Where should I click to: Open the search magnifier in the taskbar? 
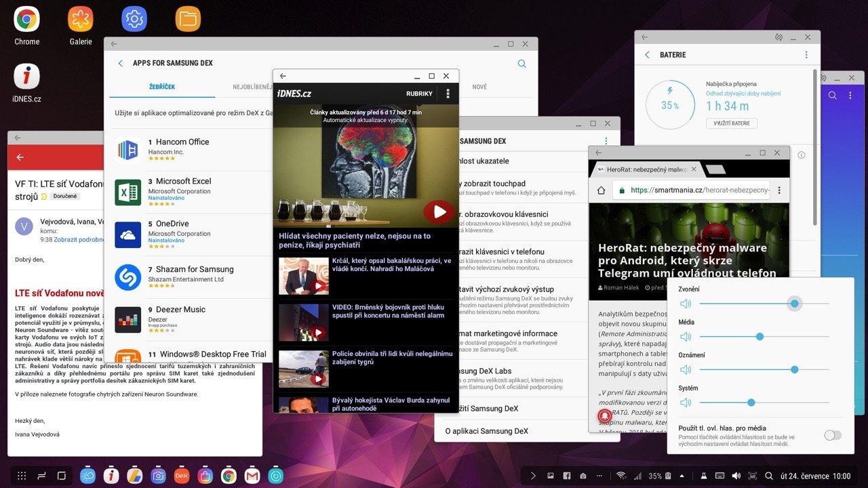coord(769,476)
